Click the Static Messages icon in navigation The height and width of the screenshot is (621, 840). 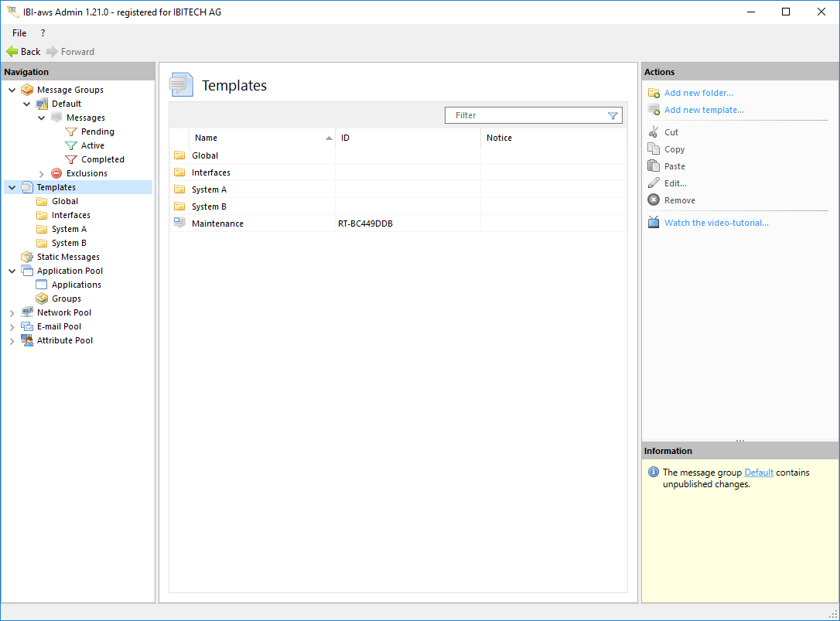(x=27, y=257)
